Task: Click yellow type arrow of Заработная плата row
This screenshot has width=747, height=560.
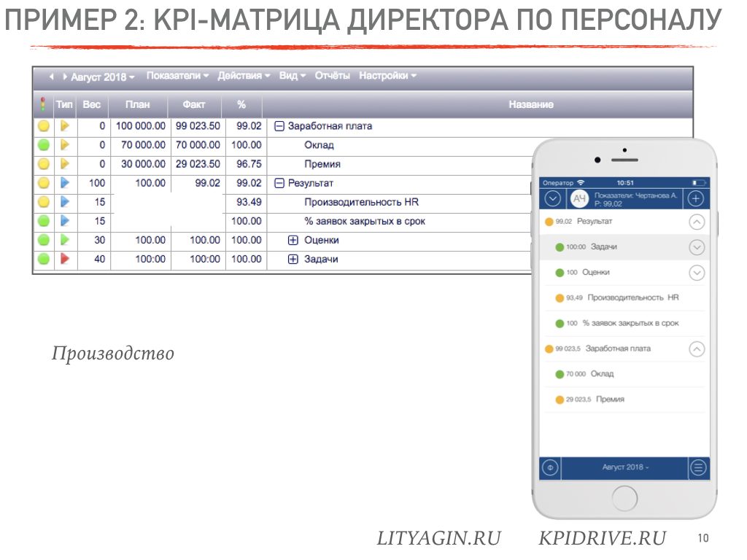Action: (x=65, y=125)
